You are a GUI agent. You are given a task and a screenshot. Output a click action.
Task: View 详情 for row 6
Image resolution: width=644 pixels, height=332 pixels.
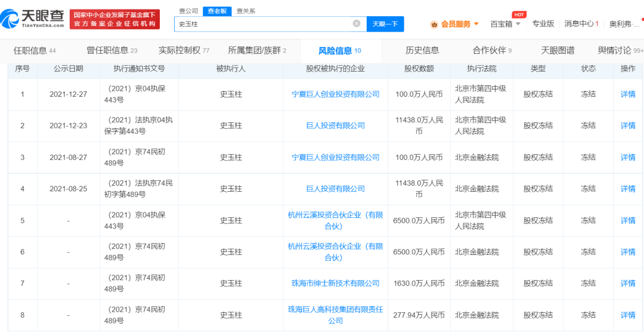click(627, 252)
